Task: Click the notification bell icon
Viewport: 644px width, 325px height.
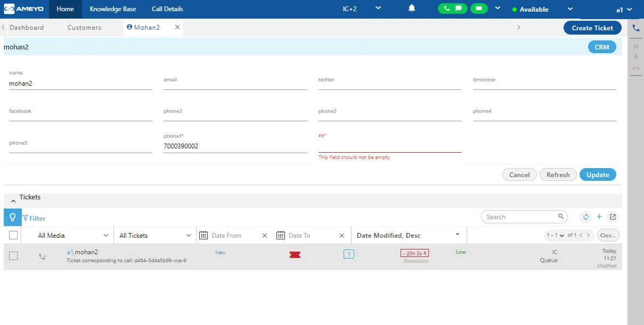Action: pos(412,9)
